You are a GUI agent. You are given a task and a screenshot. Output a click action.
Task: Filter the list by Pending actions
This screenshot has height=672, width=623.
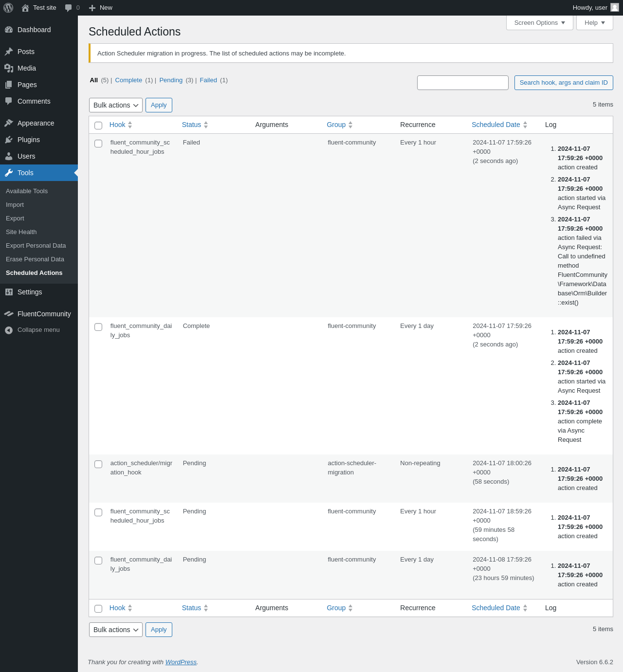171,80
